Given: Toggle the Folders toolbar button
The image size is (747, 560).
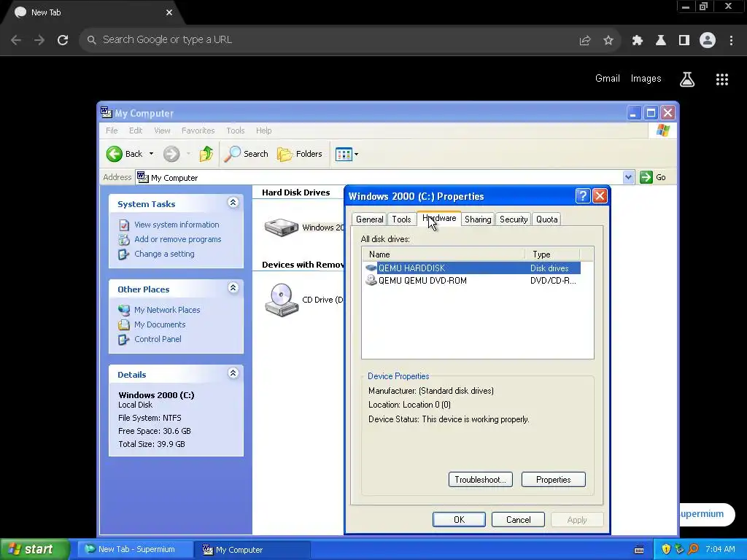Looking at the screenshot, I should 300,154.
